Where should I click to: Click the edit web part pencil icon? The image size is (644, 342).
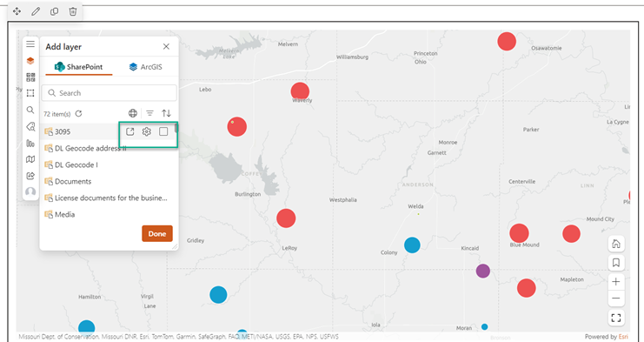(36, 11)
